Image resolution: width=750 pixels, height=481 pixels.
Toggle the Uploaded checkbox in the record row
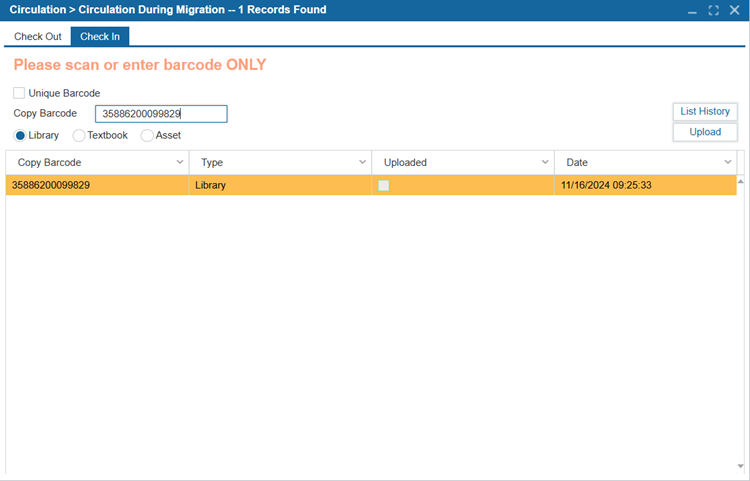(x=384, y=186)
